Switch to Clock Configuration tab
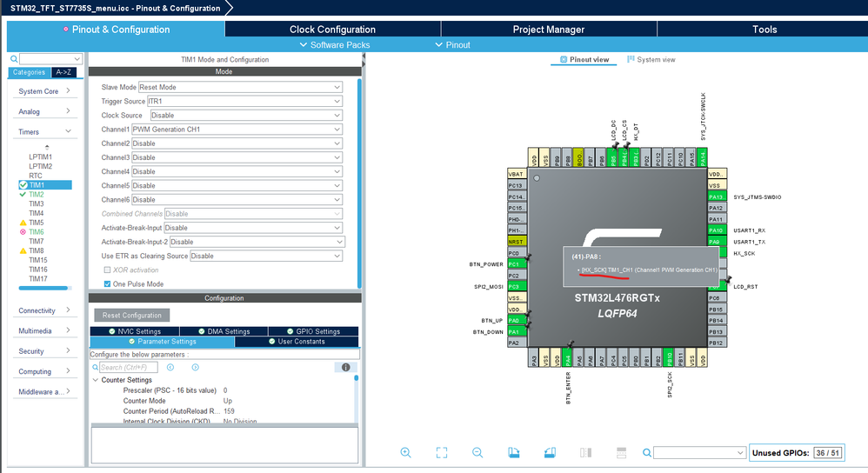868x473 pixels. coord(332,30)
